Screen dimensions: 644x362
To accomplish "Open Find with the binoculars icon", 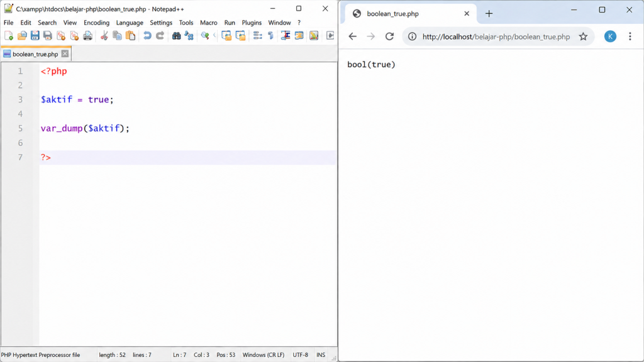I will (x=176, y=36).
